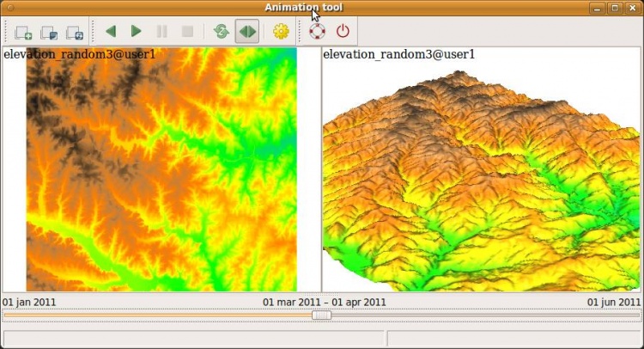Image resolution: width=644 pixels, height=349 pixels.
Task: Click the 01 jun 2011 end label
Action: point(613,303)
